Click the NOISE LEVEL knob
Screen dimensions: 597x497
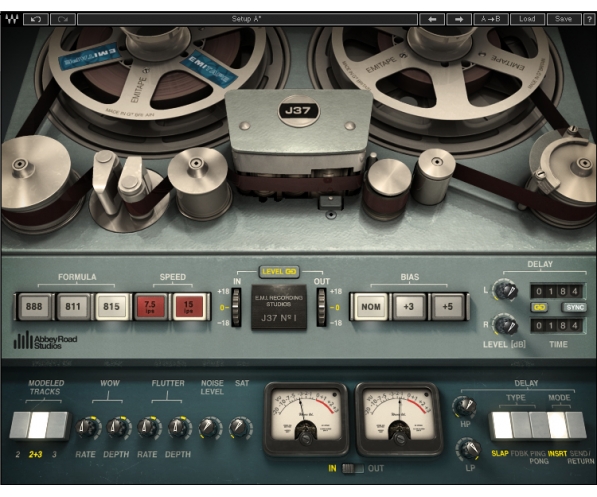[209, 427]
